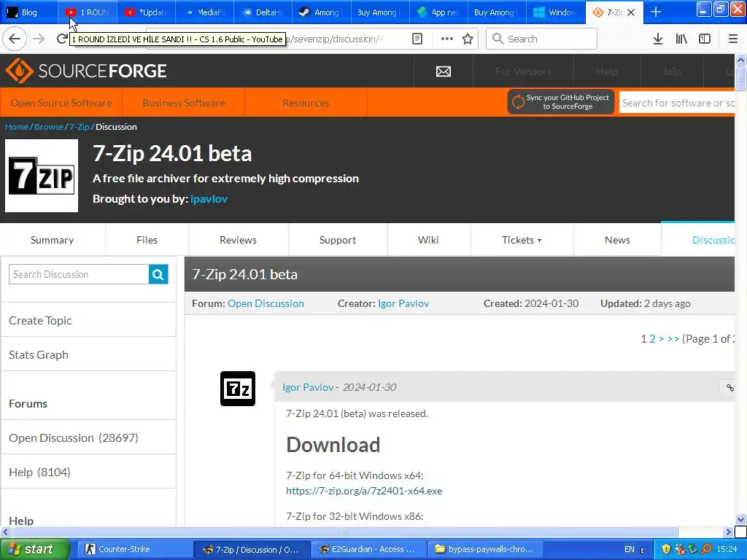Open the Wiki project tab
Viewport: 747px width, 560px height.
pyautogui.click(x=428, y=240)
